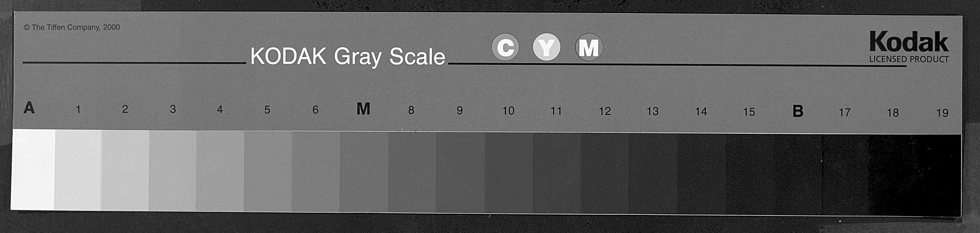Click the circled Y yellow icon
The height and width of the screenshot is (233, 980).
click(546, 47)
